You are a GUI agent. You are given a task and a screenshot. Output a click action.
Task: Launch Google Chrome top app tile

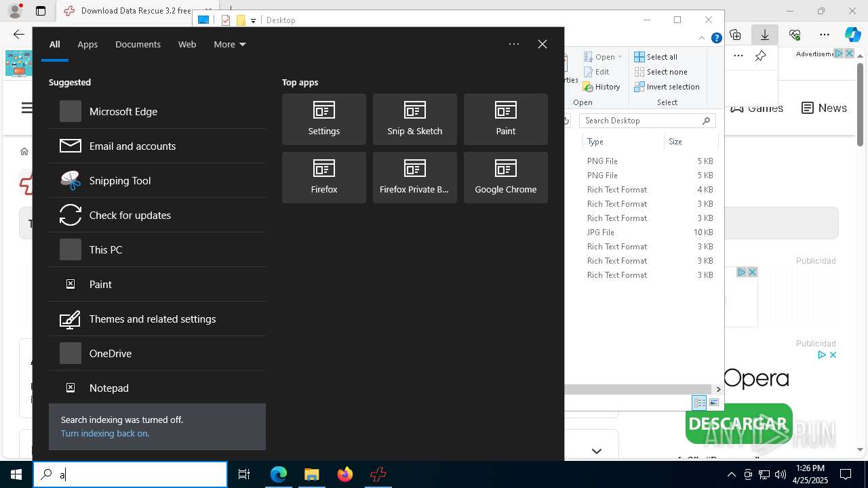click(x=506, y=178)
